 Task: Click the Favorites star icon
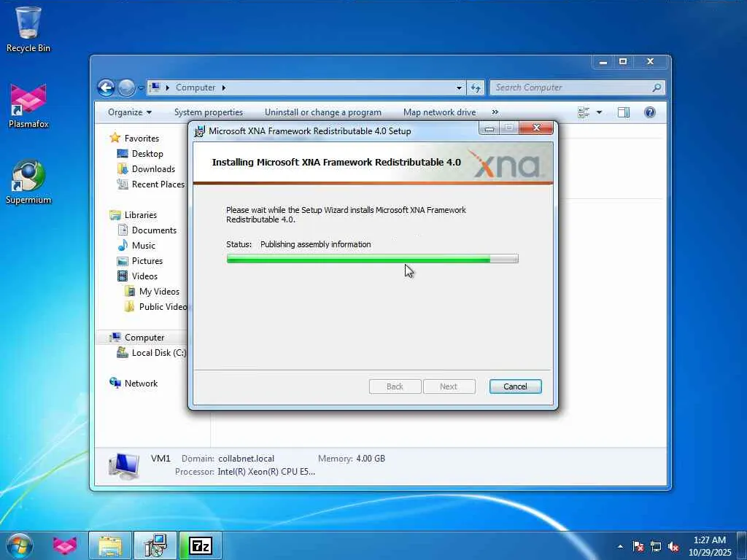coord(115,138)
